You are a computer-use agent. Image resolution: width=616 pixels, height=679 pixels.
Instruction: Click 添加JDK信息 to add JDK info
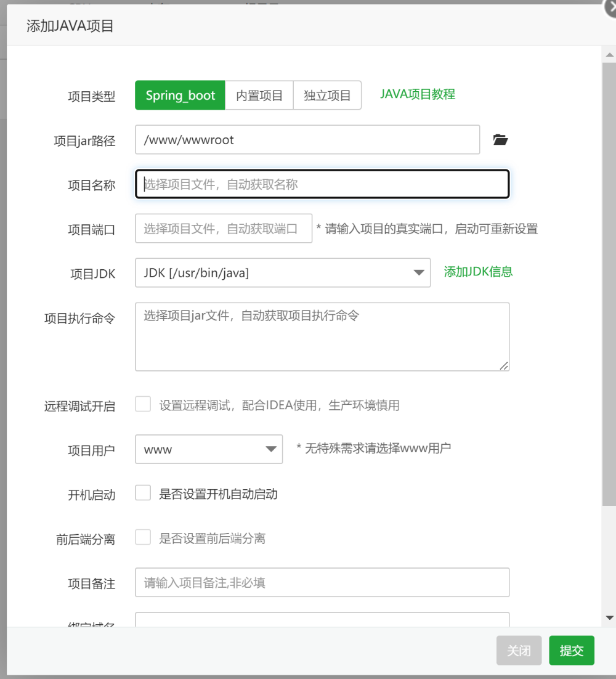coord(478,271)
